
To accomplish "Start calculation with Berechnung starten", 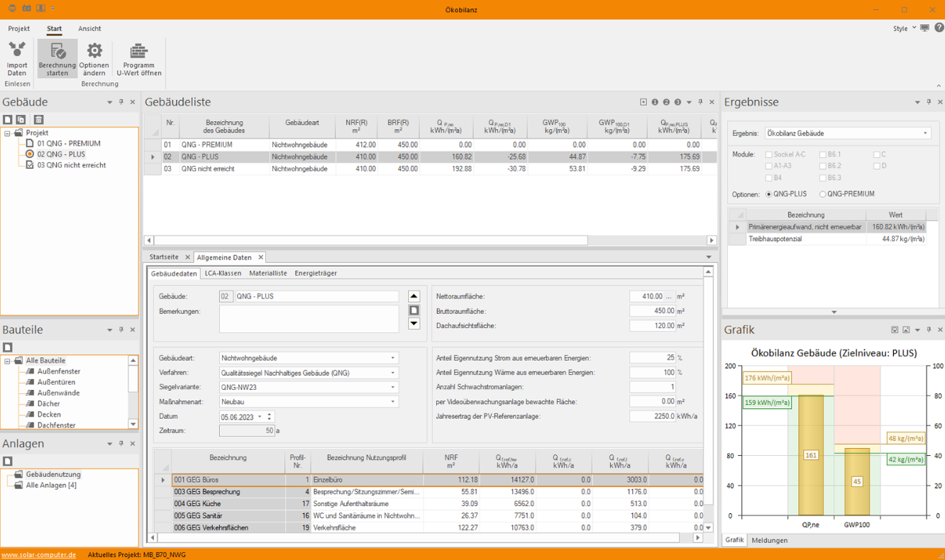I will (57, 58).
